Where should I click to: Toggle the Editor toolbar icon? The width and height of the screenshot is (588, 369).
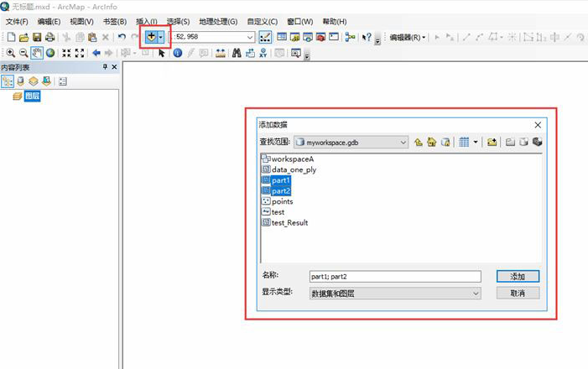pos(265,37)
